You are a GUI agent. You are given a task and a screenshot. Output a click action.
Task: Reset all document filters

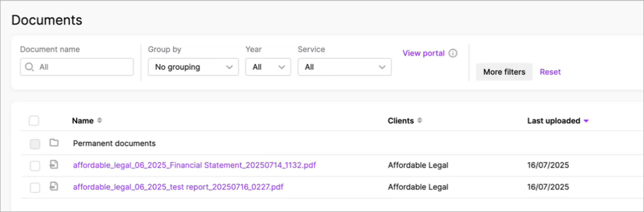point(550,72)
